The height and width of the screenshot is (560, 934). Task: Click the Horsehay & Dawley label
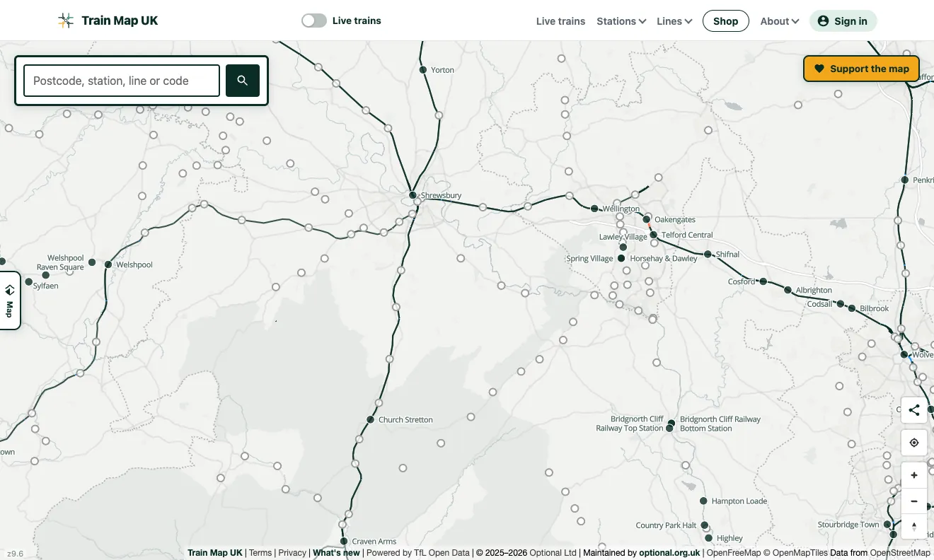click(664, 259)
